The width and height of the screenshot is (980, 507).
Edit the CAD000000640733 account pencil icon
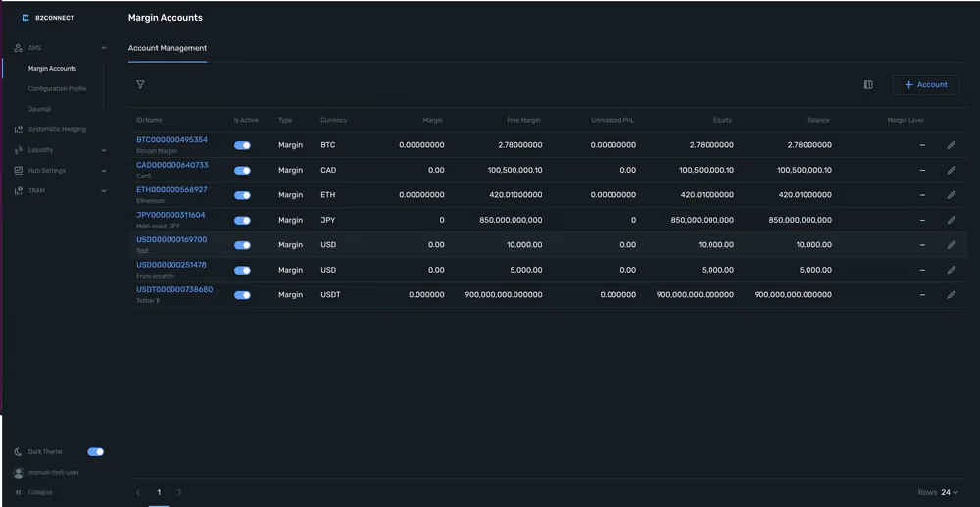952,170
